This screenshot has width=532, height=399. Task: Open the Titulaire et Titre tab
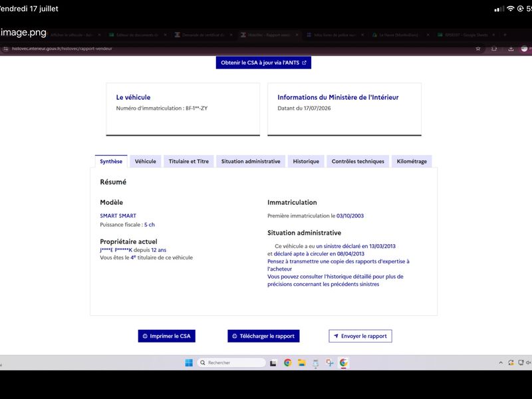click(189, 162)
